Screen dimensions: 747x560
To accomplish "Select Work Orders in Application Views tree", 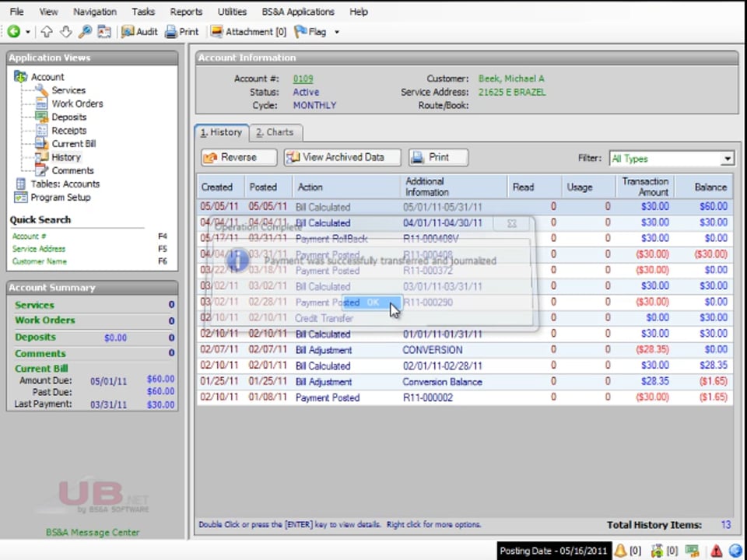I will tap(77, 103).
